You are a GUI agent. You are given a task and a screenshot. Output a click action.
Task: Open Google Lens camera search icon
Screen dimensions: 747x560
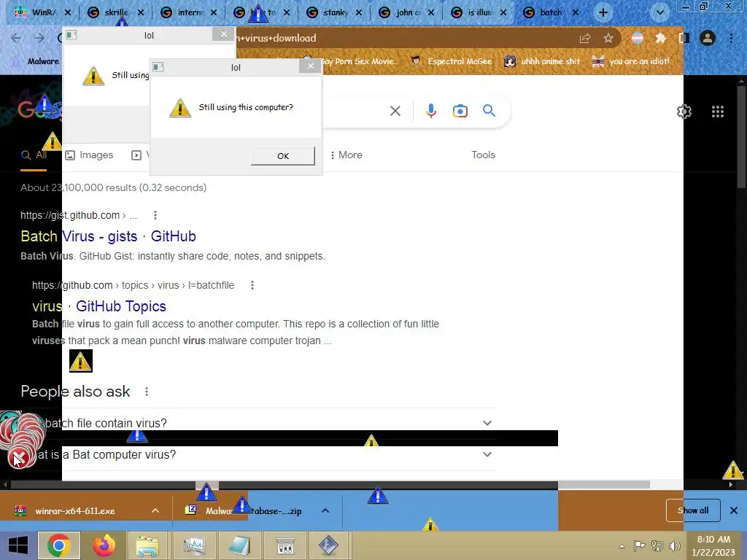(x=460, y=111)
